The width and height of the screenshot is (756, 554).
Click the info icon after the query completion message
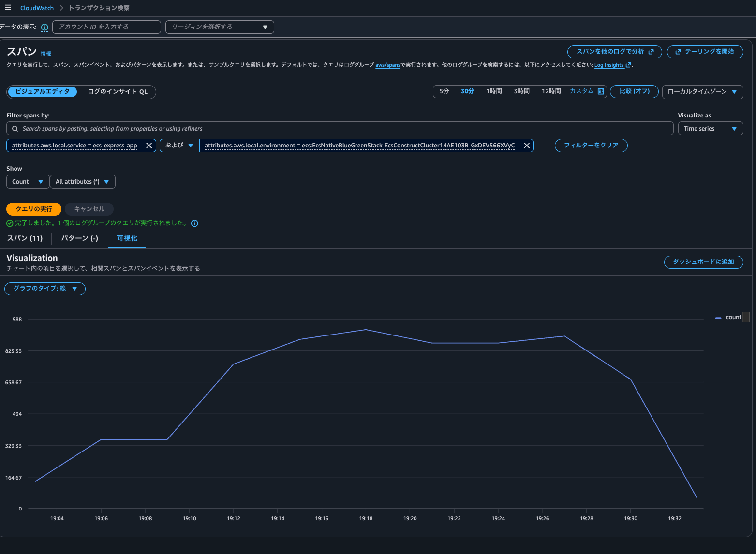[x=194, y=223]
